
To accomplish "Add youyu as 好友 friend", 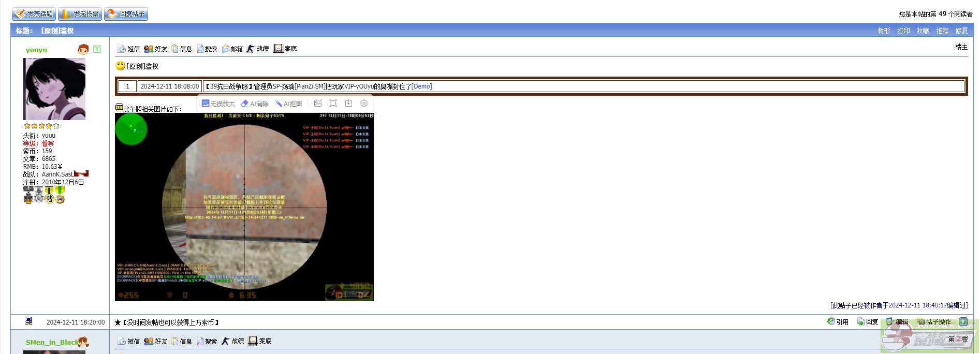I will [x=156, y=49].
